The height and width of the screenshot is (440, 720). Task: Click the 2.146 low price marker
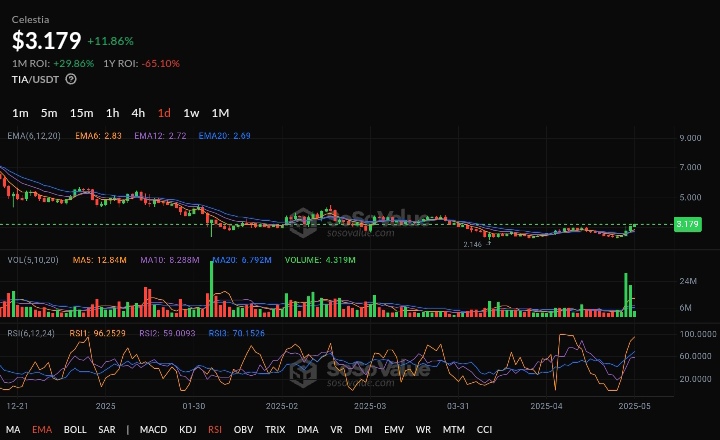coord(473,244)
